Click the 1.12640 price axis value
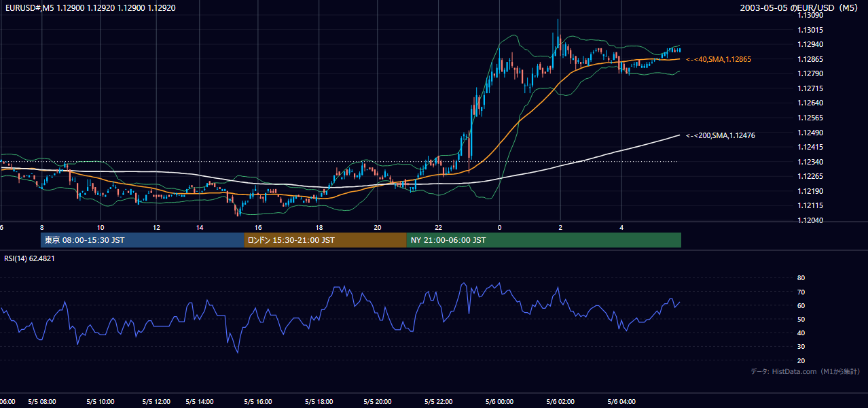The height and width of the screenshot is (408, 868). tap(810, 103)
